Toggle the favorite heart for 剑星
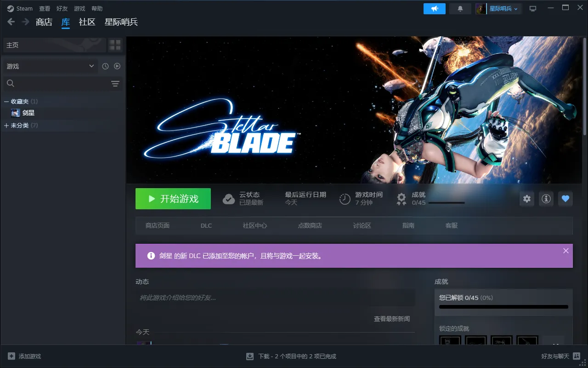The height and width of the screenshot is (368, 588). [565, 199]
